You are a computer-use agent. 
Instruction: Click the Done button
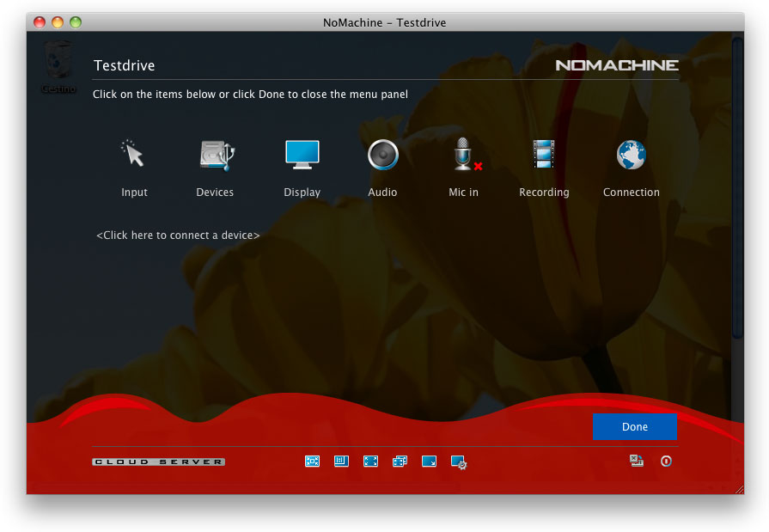coord(634,427)
